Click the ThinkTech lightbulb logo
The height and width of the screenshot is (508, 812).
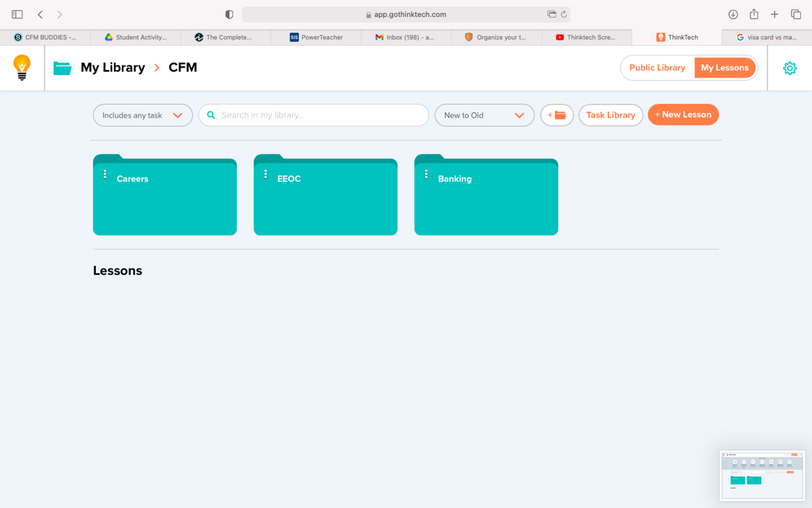coord(22,67)
